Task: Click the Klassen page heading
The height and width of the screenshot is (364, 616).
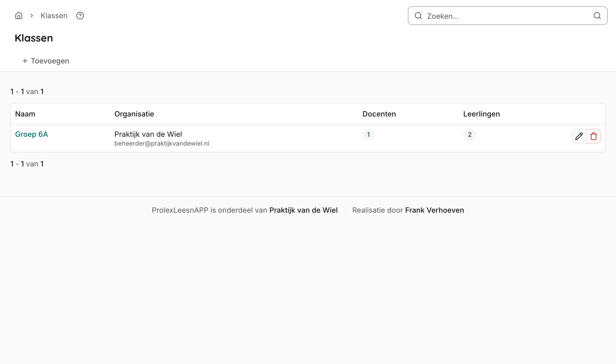Action: [34, 38]
